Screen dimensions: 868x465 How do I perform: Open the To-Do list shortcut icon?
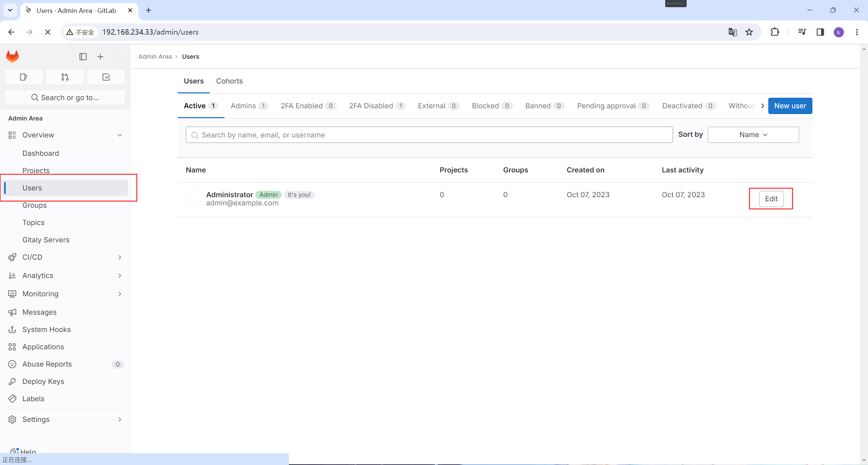[106, 77]
